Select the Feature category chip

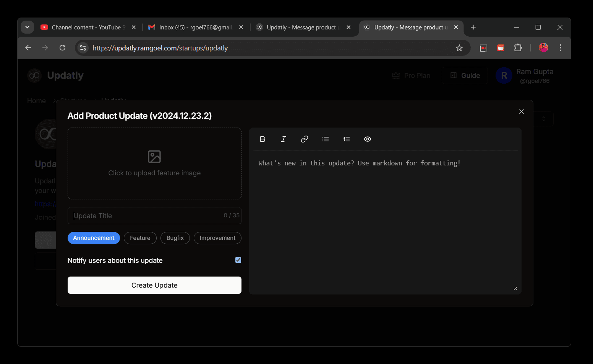pyautogui.click(x=140, y=238)
